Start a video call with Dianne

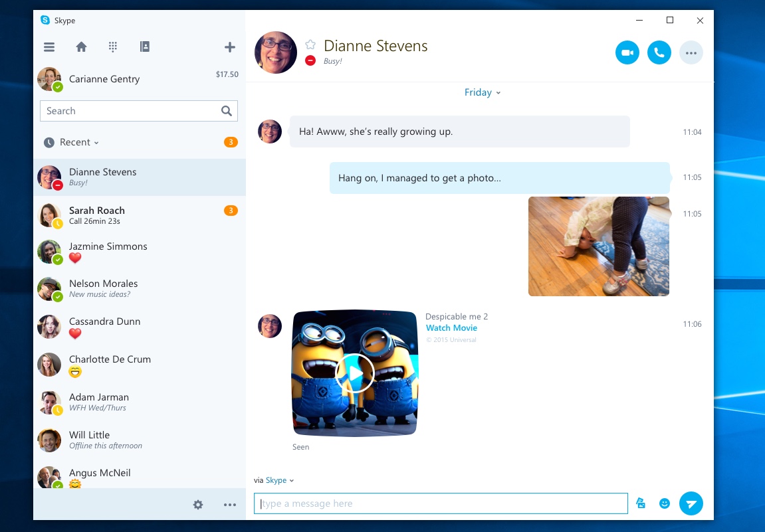pyautogui.click(x=627, y=52)
